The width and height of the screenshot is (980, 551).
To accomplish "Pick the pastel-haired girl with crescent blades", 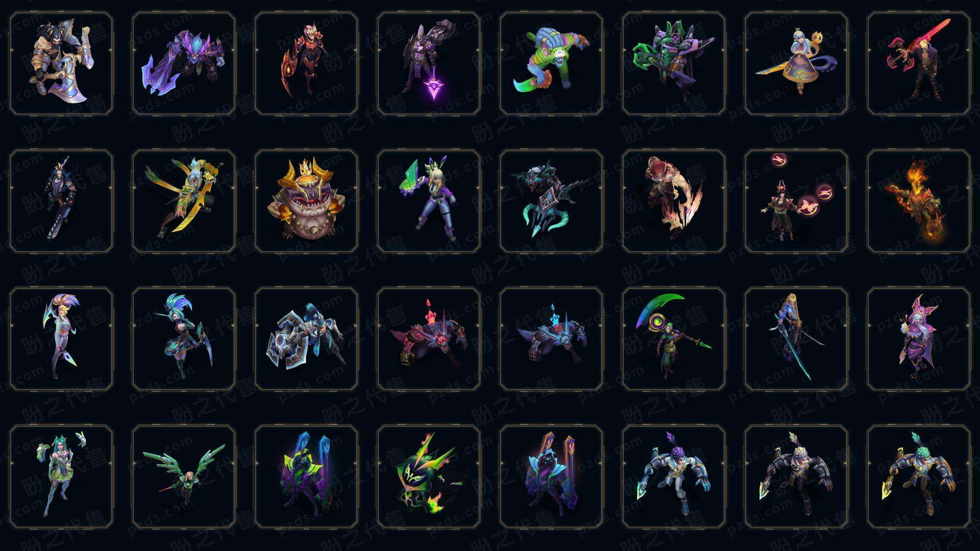I will [x=61, y=339].
